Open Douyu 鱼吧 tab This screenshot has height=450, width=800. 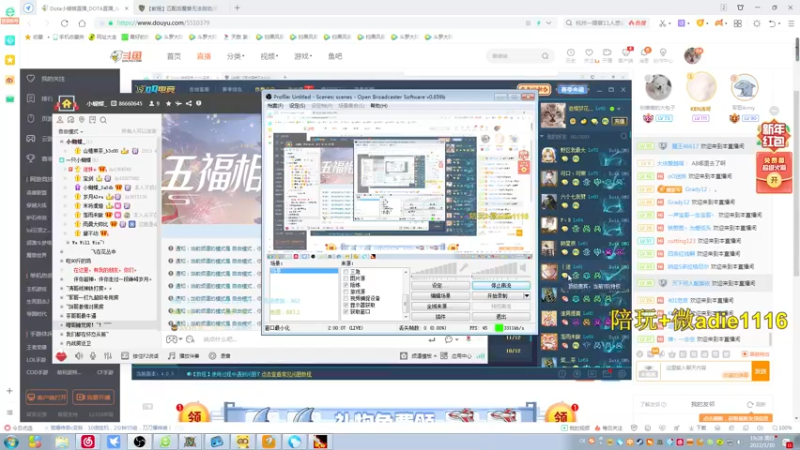335,56
